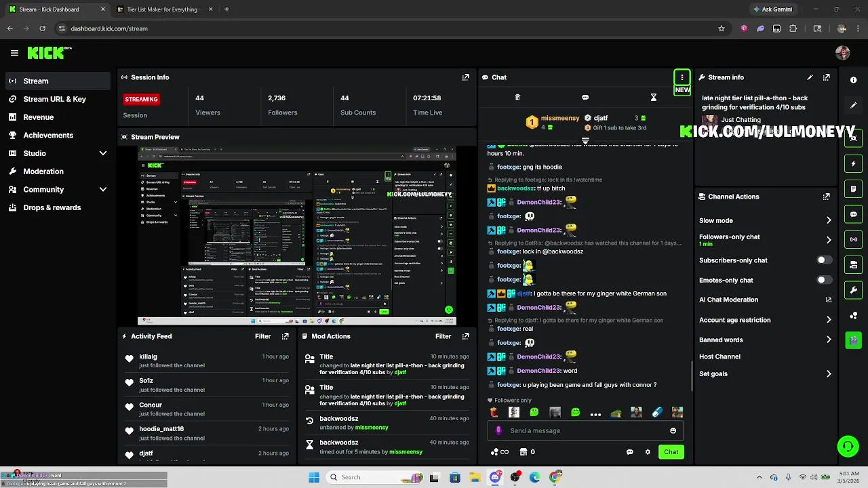Click the browser address bar URL
868x488 pixels.
(x=109, y=28)
